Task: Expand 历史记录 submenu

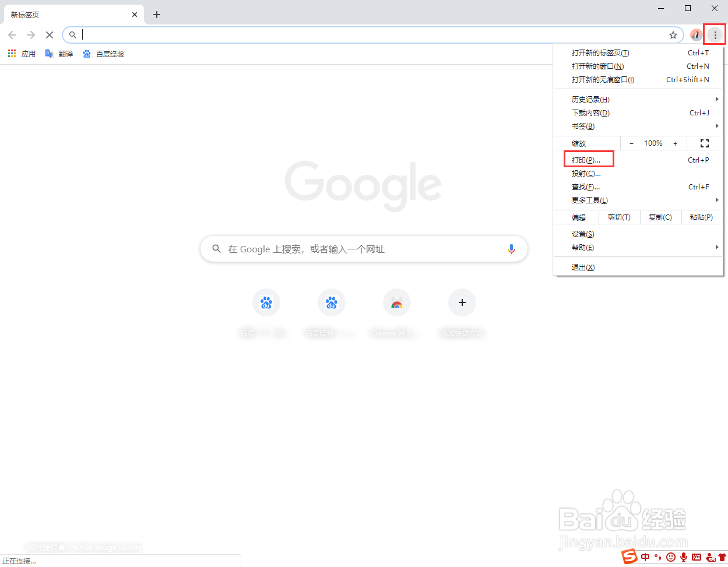Action: point(638,99)
